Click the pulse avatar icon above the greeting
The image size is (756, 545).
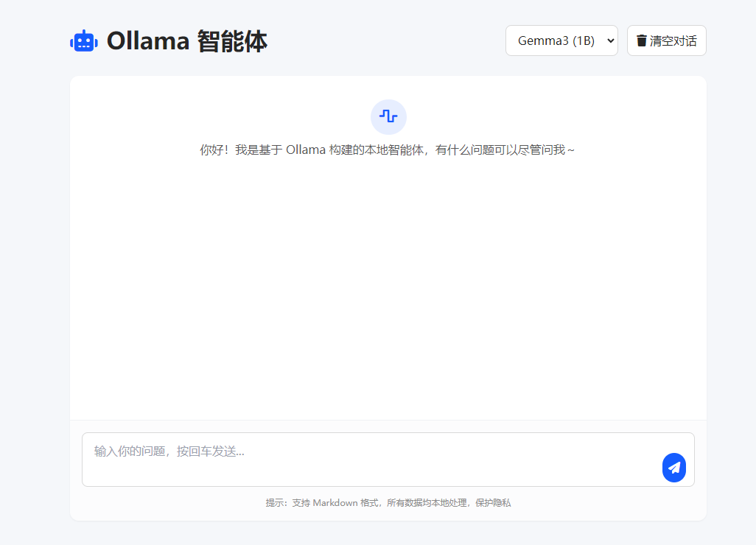[x=388, y=116]
